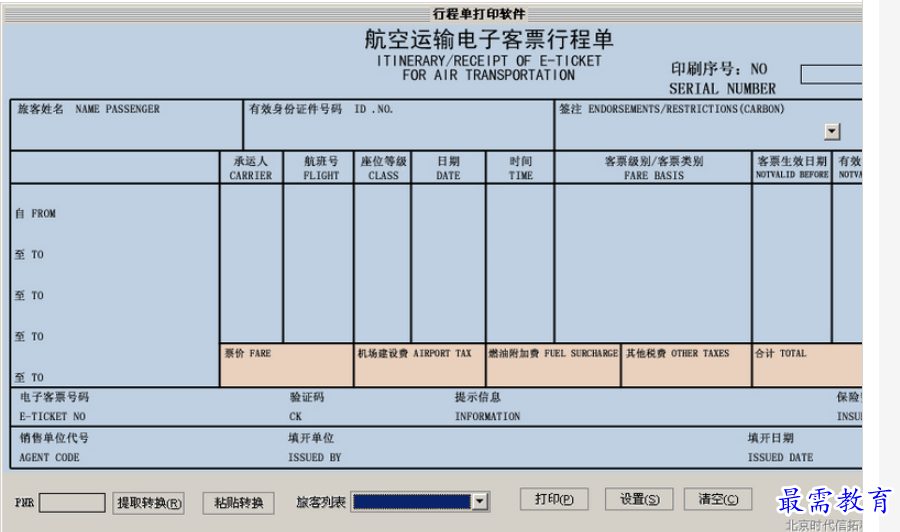Click the 打印(P) print button
Screen dimensions: 900x532
[554, 499]
